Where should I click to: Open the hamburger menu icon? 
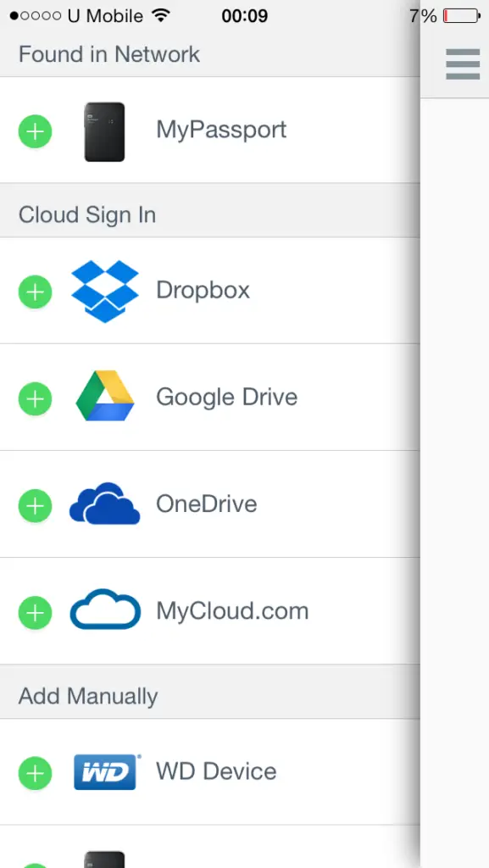click(x=463, y=64)
